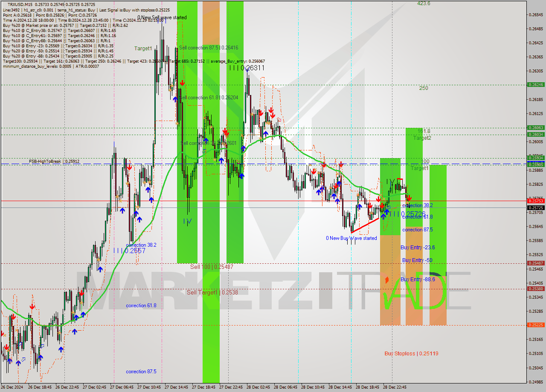The image size is (546, 392).
Task: Select the Target2 label
Action: click(422, 138)
